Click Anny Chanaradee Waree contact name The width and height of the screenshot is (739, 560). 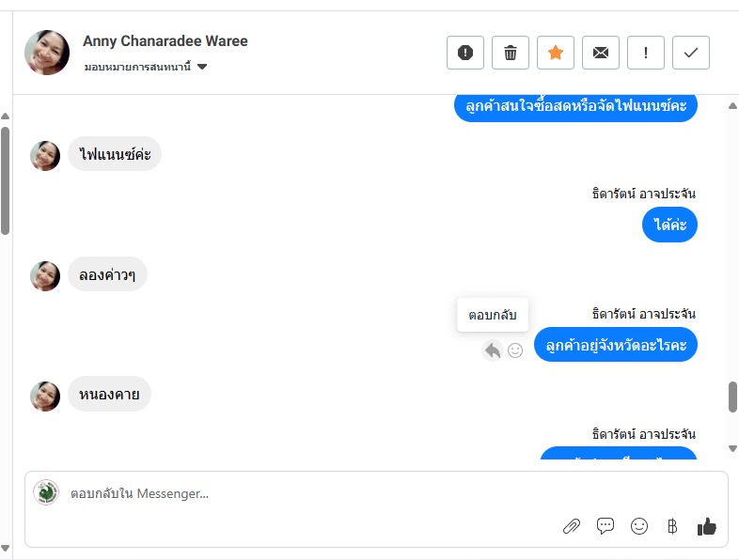pyautogui.click(x=165, y=41)
